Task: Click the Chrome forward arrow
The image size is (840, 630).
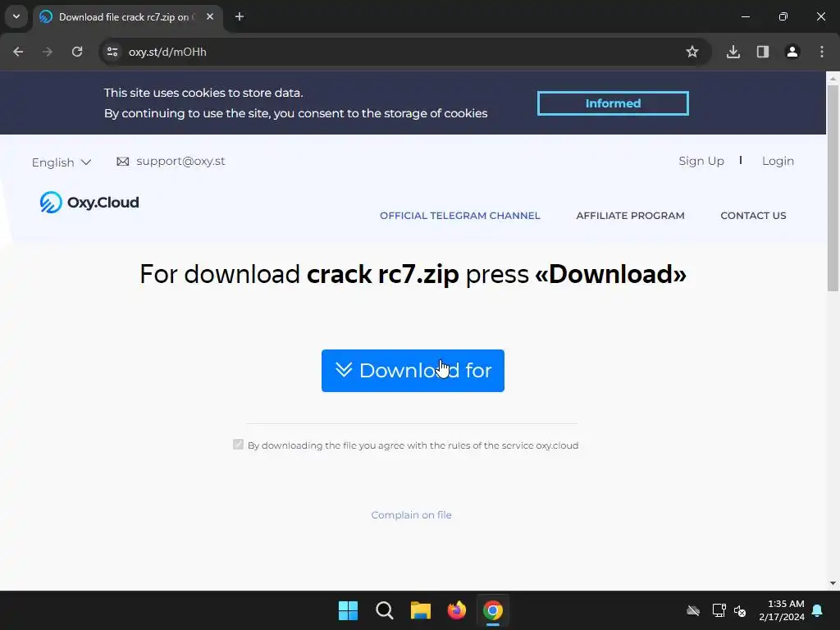Action: tap(48, 52)
